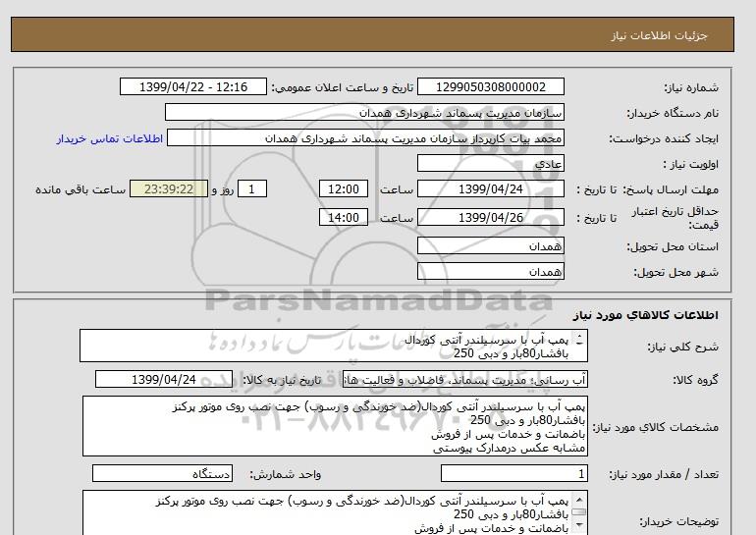
Task: Click the response deadline date 1399/04/24 beside 12:00
Action: click(490, 188)
